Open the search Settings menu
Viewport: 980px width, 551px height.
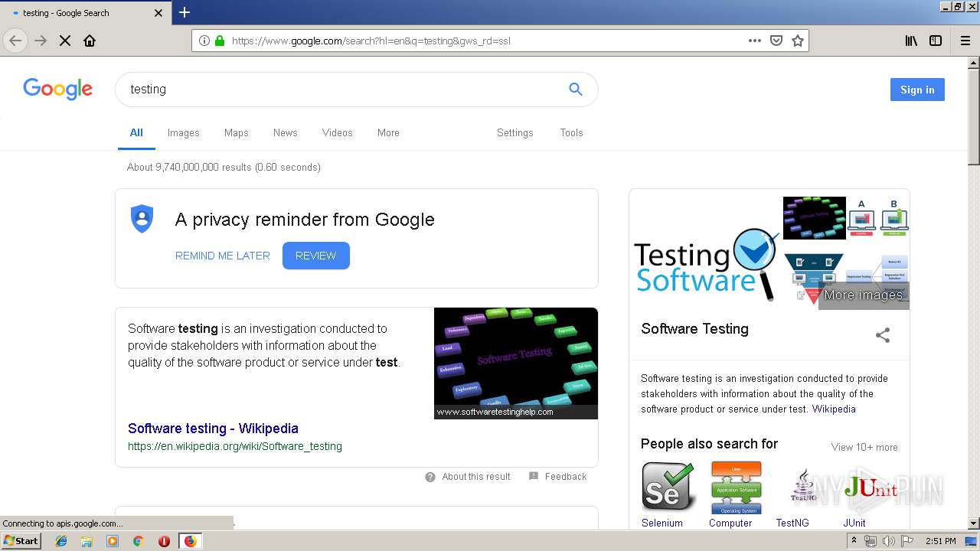pos(514,133)
